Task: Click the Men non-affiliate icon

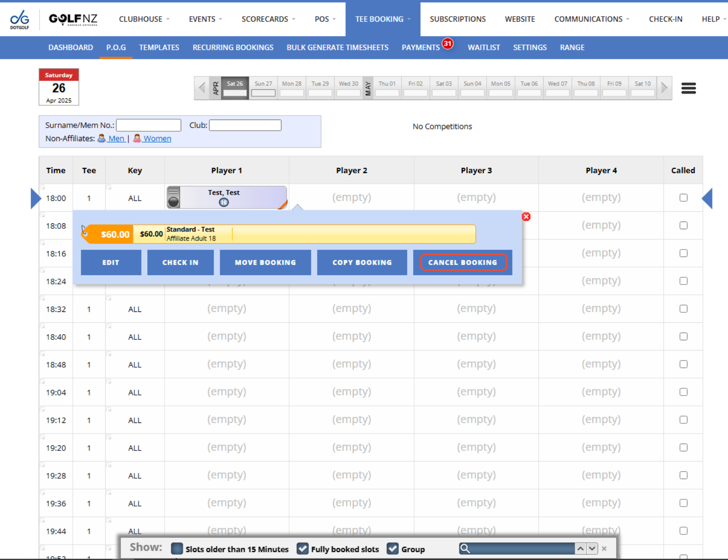Action: (102, 138)
